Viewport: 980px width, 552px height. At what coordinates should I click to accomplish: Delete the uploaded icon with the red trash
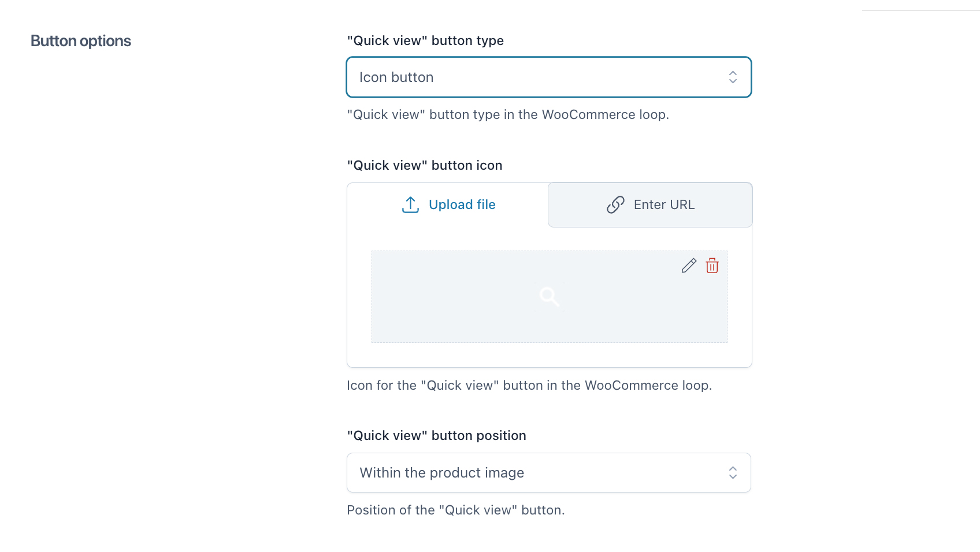pos(712,266)
